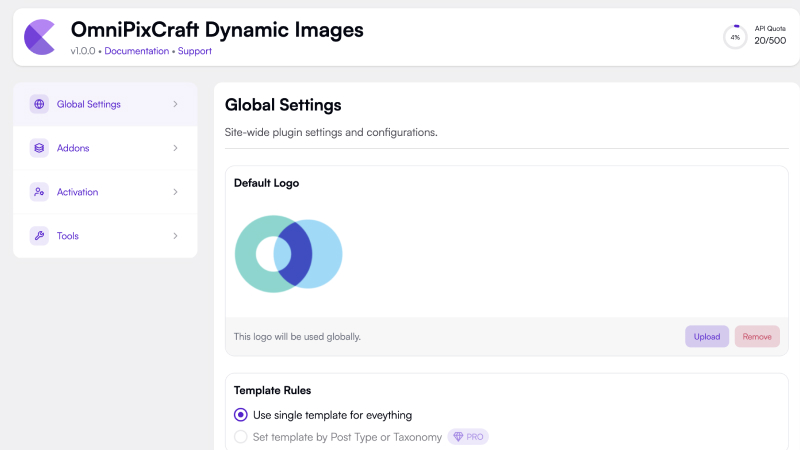Click the globe icon beside Global Settings
Screen dimensions: 800x450
click(39, 104)
